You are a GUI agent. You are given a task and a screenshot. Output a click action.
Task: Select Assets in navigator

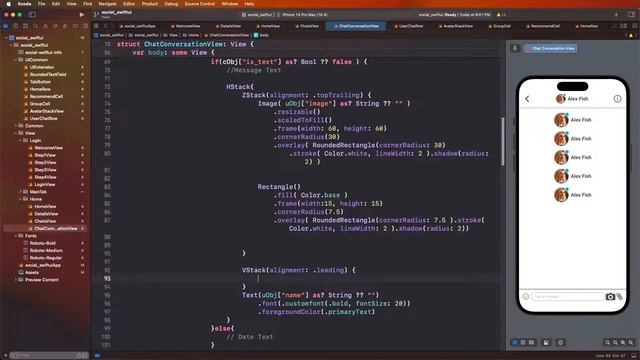[x=32, y=273]
